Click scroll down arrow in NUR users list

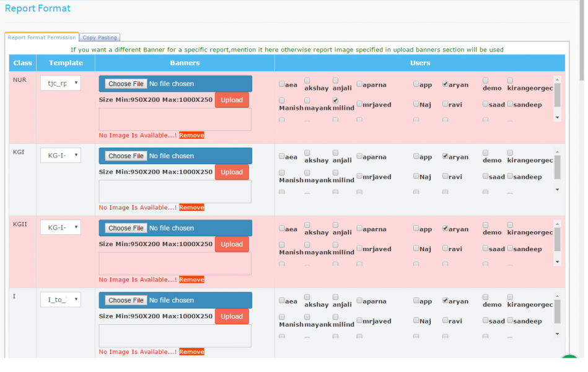point(557,117)
